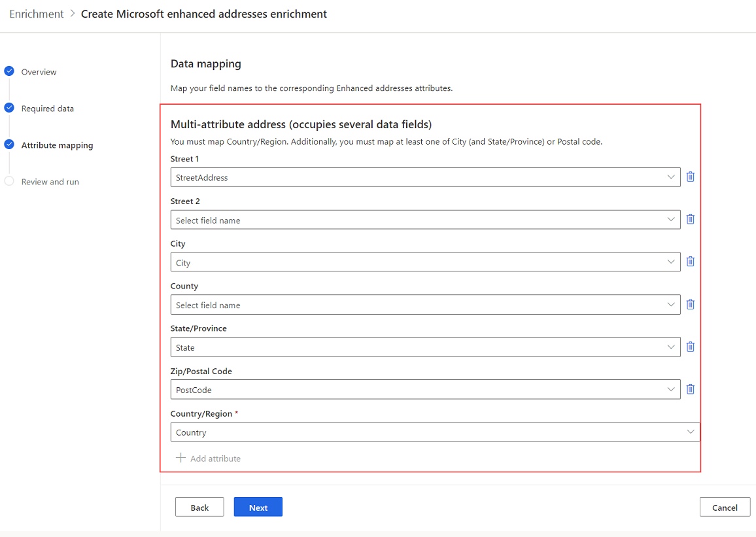Delete the Street 1 field mapping
This screenshot has height=537, width=756.
[690, 177]
